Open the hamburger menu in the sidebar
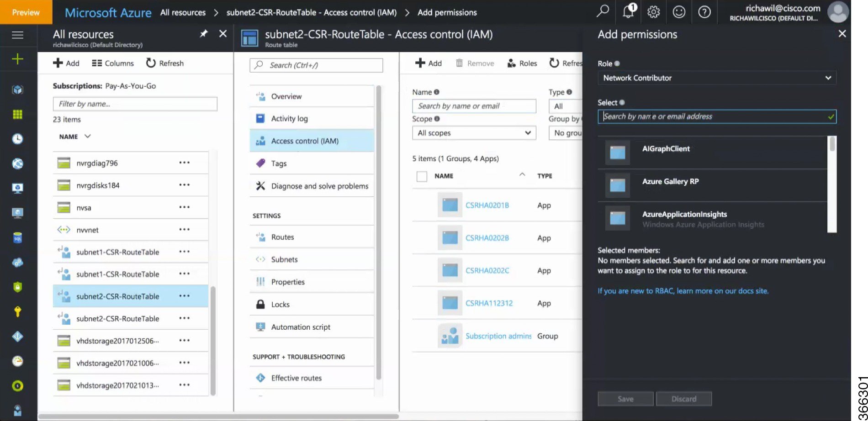The height and width of the screenshot is (421, 868). point(17,35)
